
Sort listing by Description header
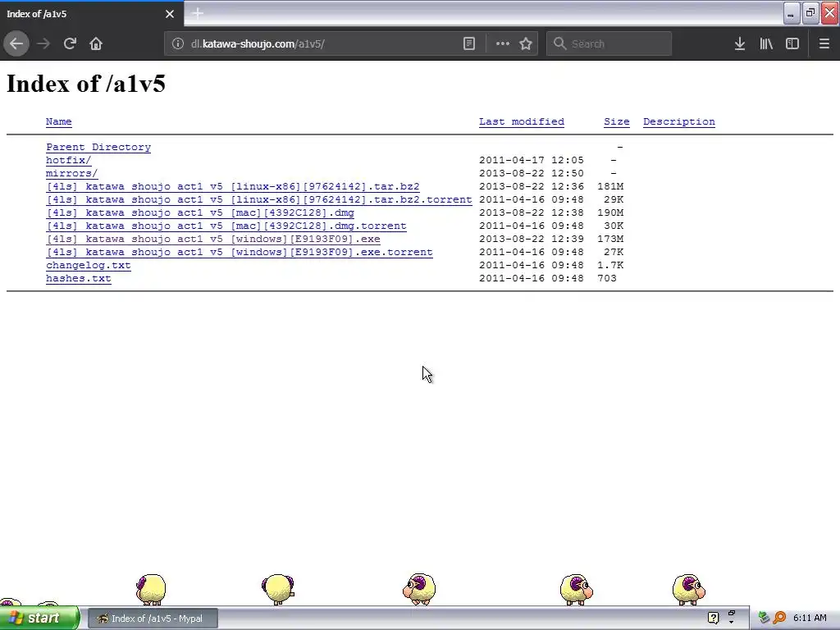[x=678, y=121]
